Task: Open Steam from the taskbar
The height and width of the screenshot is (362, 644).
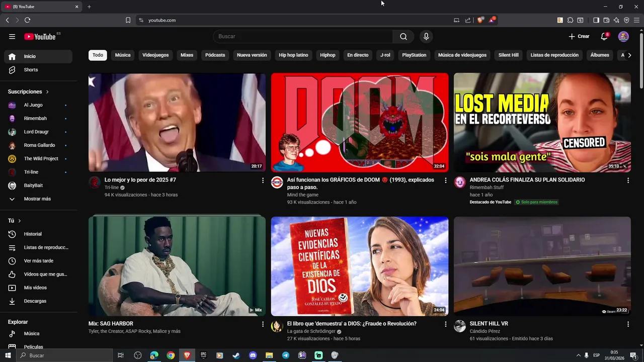Action: coord(236,355)
